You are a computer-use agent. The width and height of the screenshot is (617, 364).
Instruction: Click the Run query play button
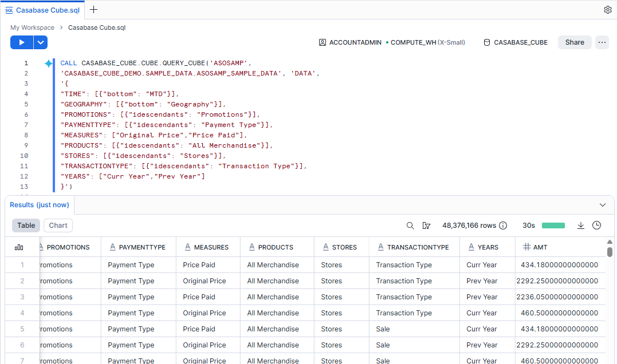pyautogui.click(x=22, y=42)
